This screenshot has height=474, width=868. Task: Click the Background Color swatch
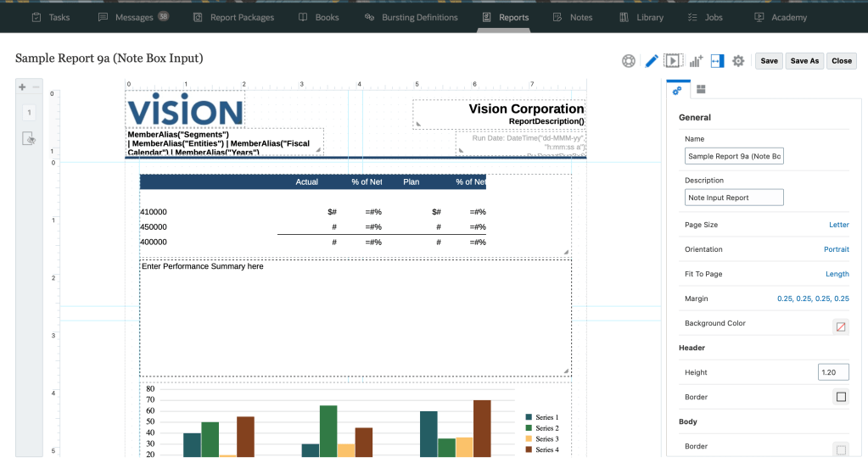(841, 326)
